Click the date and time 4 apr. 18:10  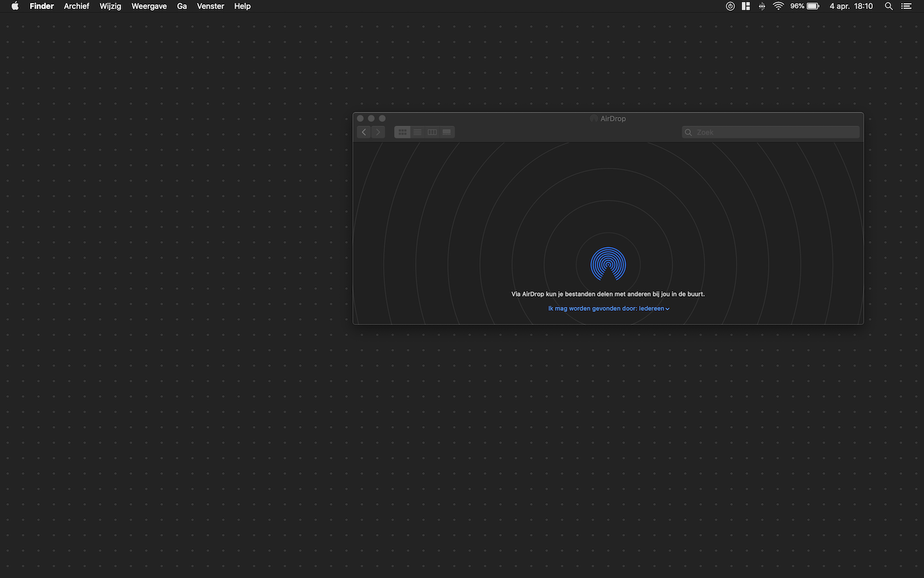(x=851, y=6)
